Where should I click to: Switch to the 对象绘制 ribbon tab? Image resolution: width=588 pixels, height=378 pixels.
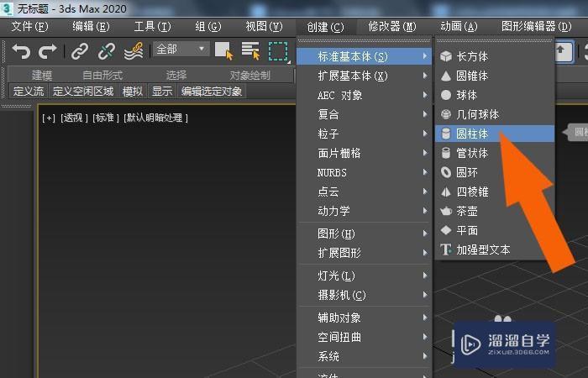(249, 76)
